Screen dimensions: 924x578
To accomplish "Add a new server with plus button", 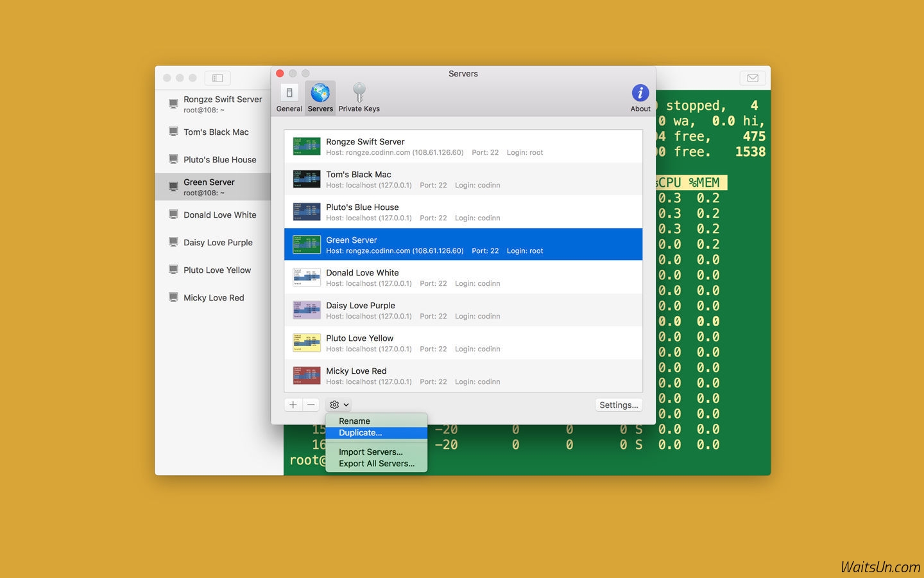I will point(293,405).
